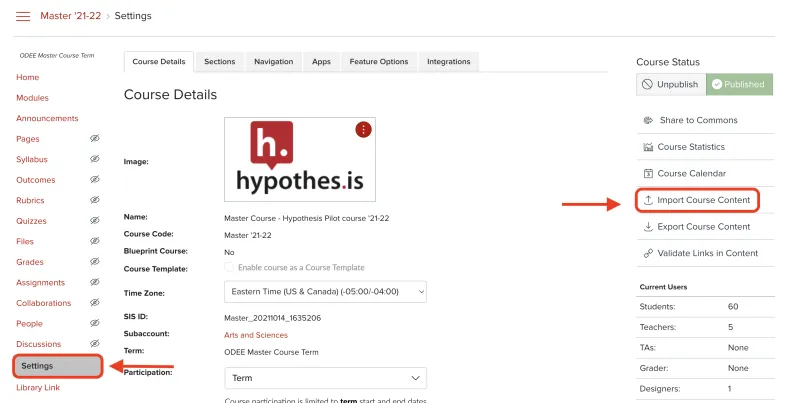Switch to the Navigation tab

273,62
